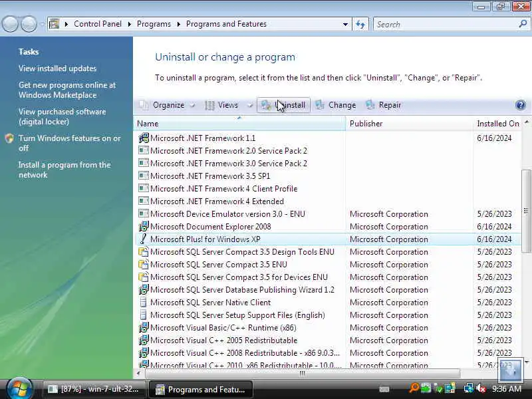Image resolution: width=532 pixels, height=399 pixels.
Task: Select the .NET Framework 4 Extended icon
Action: pyautogui.click(x=144, y=201)
